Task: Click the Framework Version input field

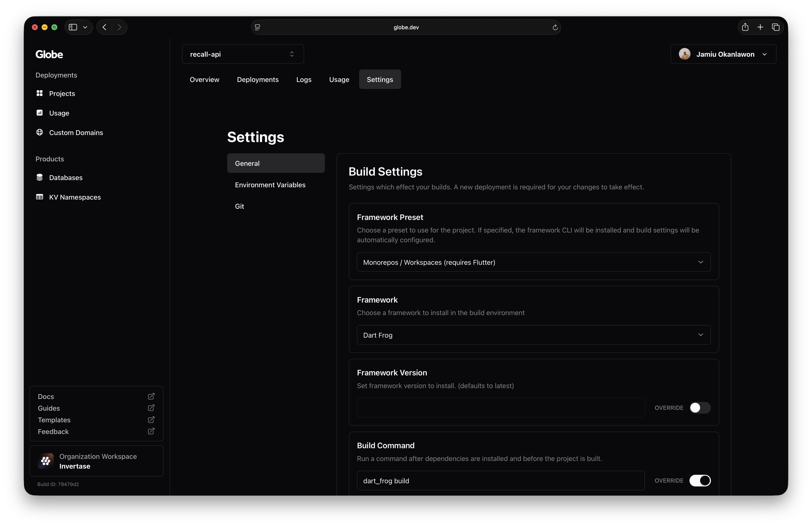Action: (x=500, y=408)
